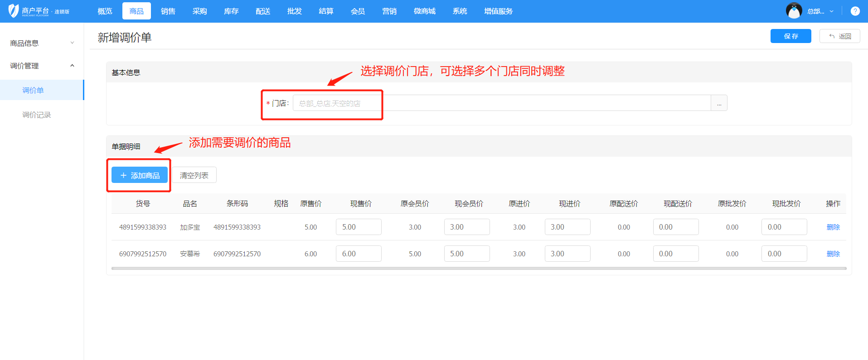Expand the 商品信息 sidebar section
The image size is (868, 360).
[42, 43]
